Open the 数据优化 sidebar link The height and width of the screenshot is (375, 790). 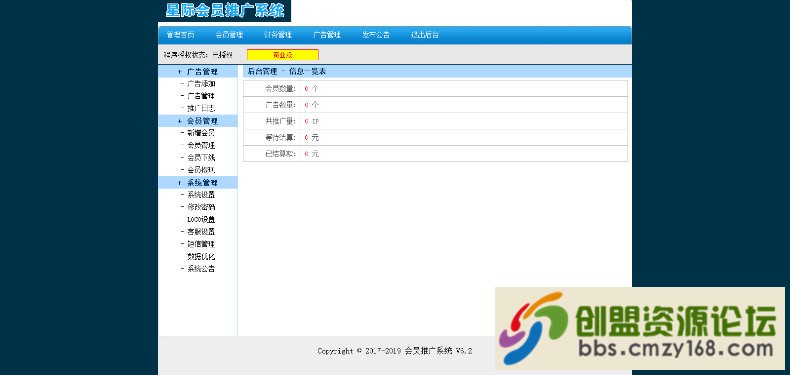pos(201,256)
